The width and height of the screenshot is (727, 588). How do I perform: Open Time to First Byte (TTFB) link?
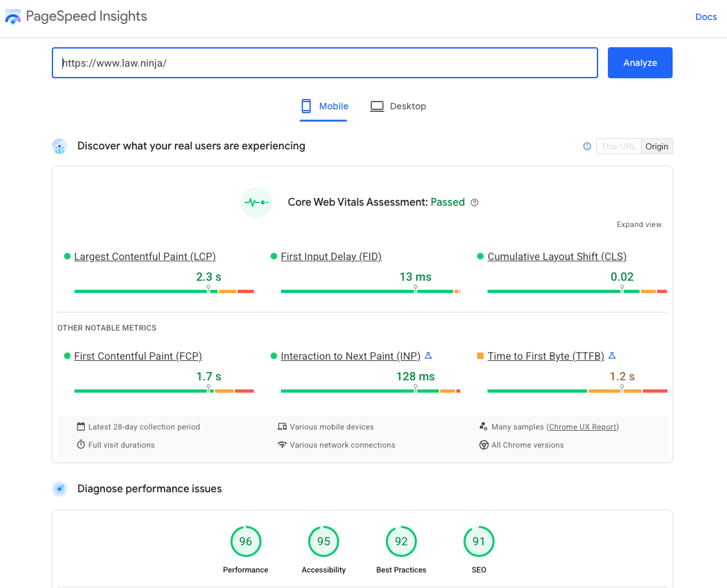tap(546, 356)
